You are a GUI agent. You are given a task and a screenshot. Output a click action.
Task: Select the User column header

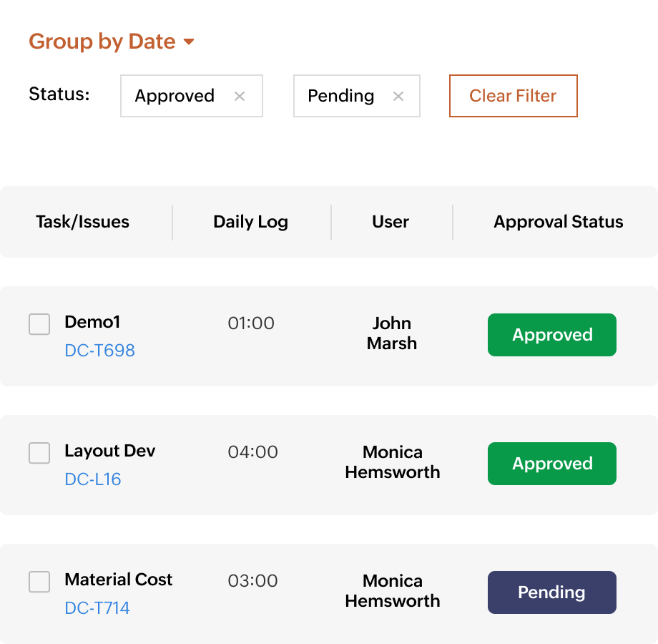click(391, 222)
